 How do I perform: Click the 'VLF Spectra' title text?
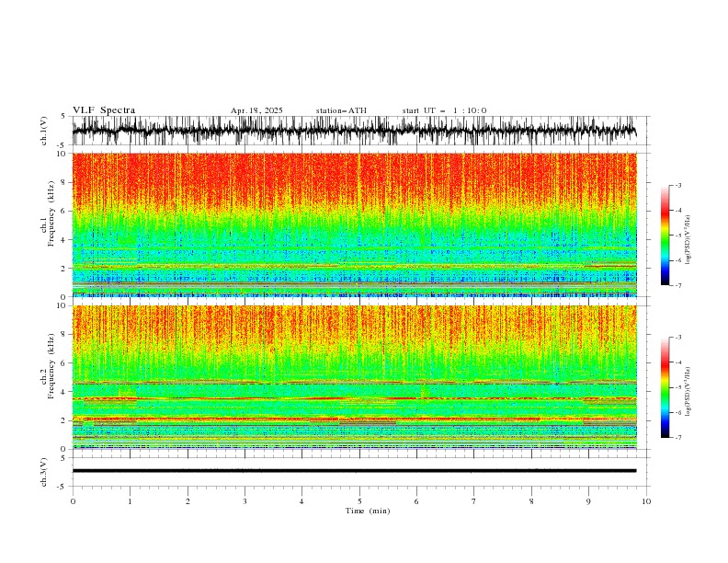tap(104, 110)
